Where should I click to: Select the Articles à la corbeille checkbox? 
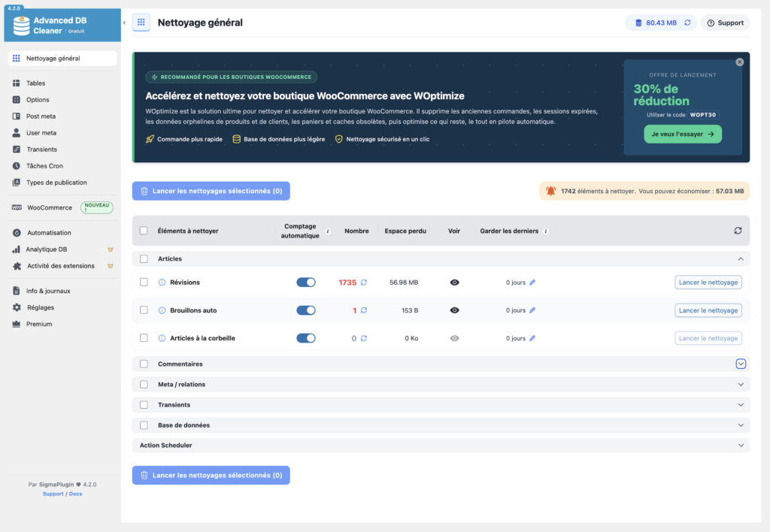(144, 338)
